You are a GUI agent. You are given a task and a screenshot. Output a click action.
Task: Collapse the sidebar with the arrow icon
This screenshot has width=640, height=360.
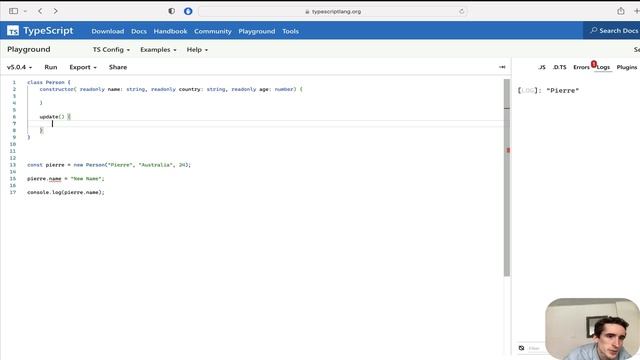tap(502, 67)
